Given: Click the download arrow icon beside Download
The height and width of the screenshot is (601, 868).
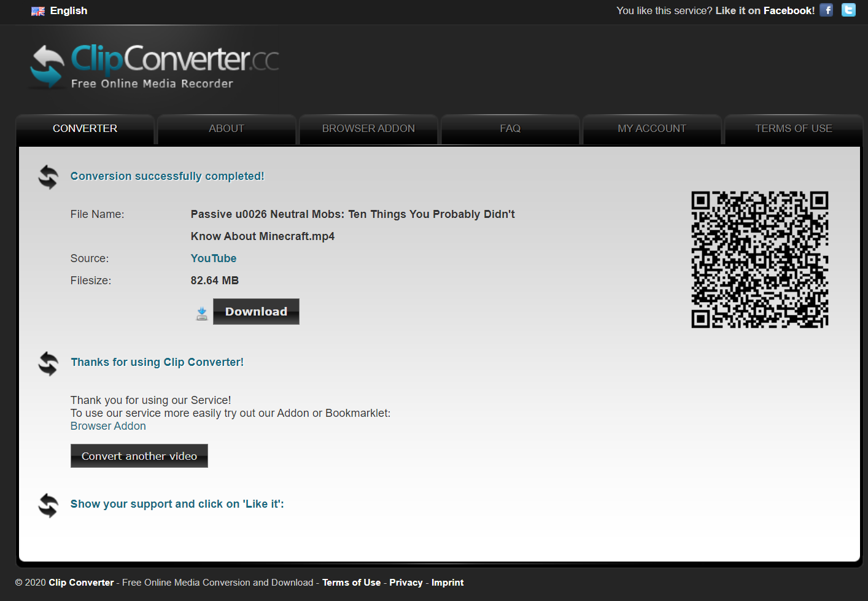Looking at the screenshot, I should [x=202, y=314].
